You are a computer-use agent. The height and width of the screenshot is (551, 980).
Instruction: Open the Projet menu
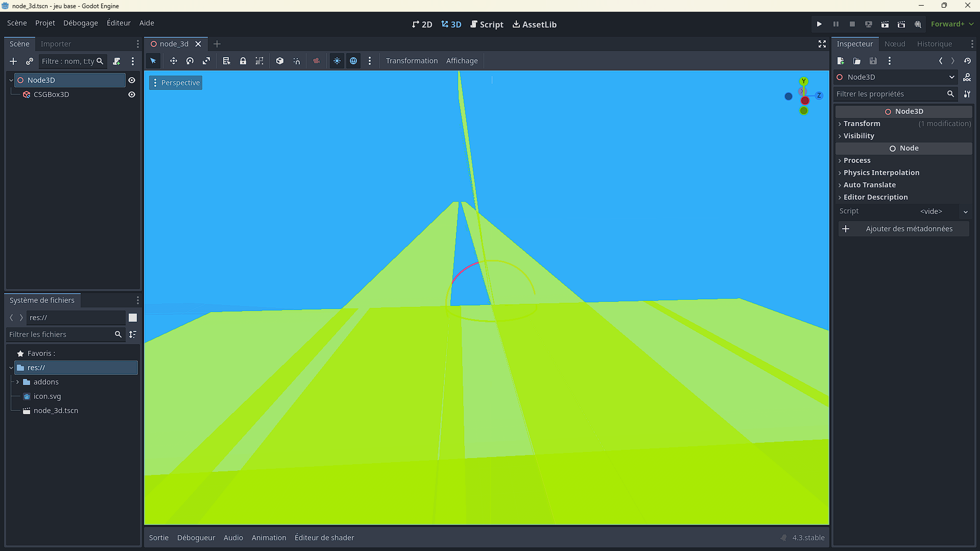pos(45,23)
